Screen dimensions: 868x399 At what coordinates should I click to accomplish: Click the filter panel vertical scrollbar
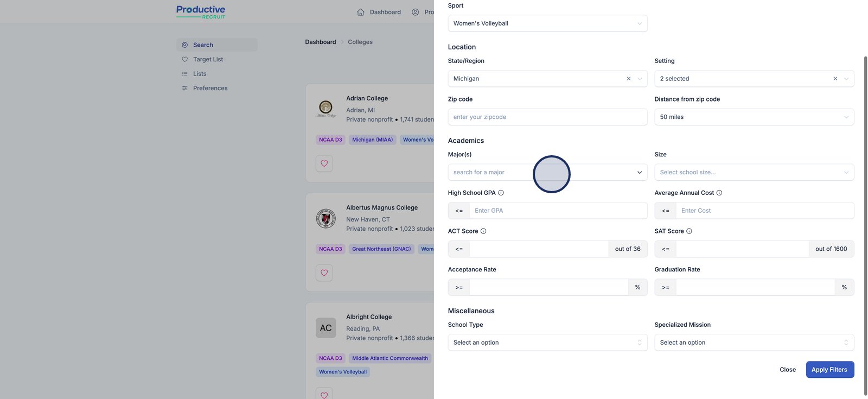point(865,217)
